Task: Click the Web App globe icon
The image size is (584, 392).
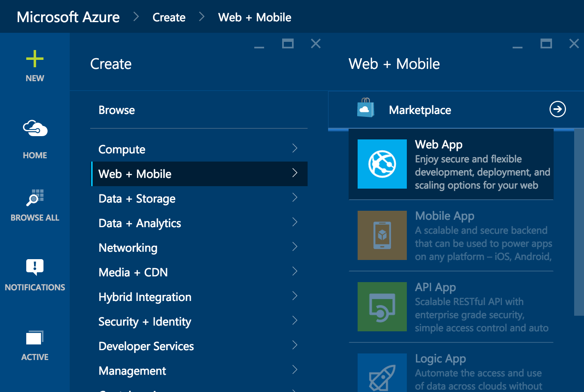Action: tap(382, 164)
